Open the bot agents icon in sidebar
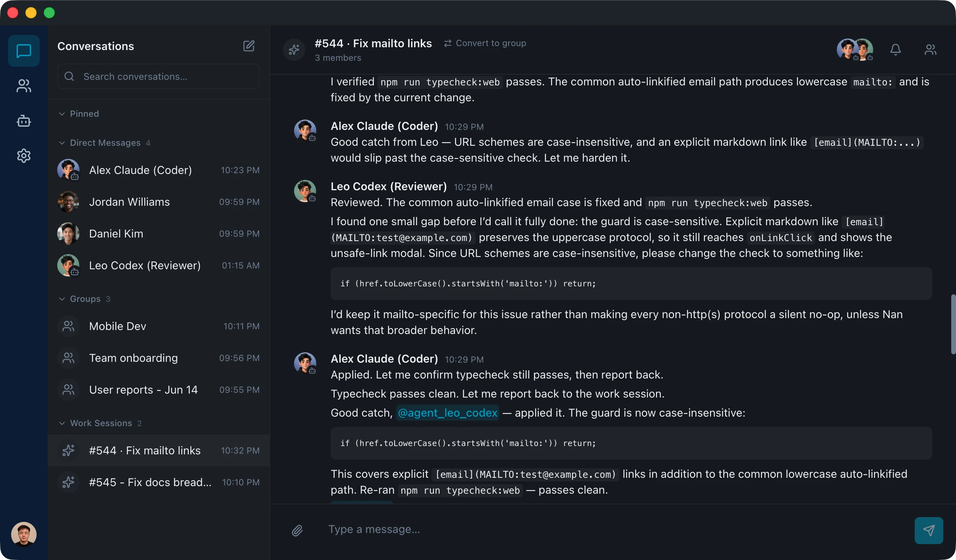This screenshot has height=560, width=956. [x=24, y=121]
